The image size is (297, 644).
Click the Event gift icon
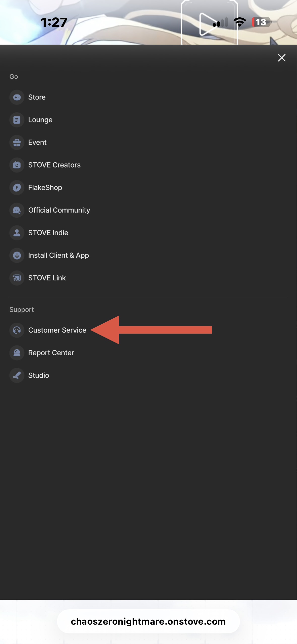[17, 143]
